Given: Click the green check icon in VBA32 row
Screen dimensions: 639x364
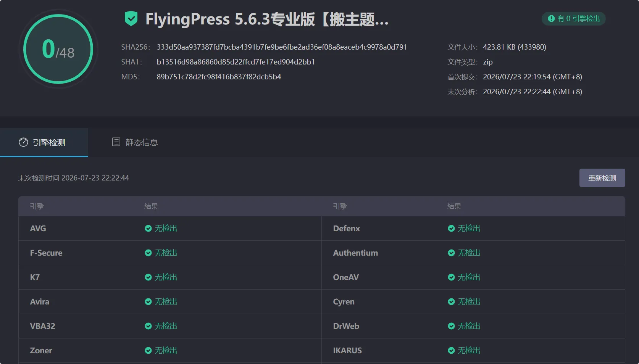Looking at the screenshot, I should (148, 326).
